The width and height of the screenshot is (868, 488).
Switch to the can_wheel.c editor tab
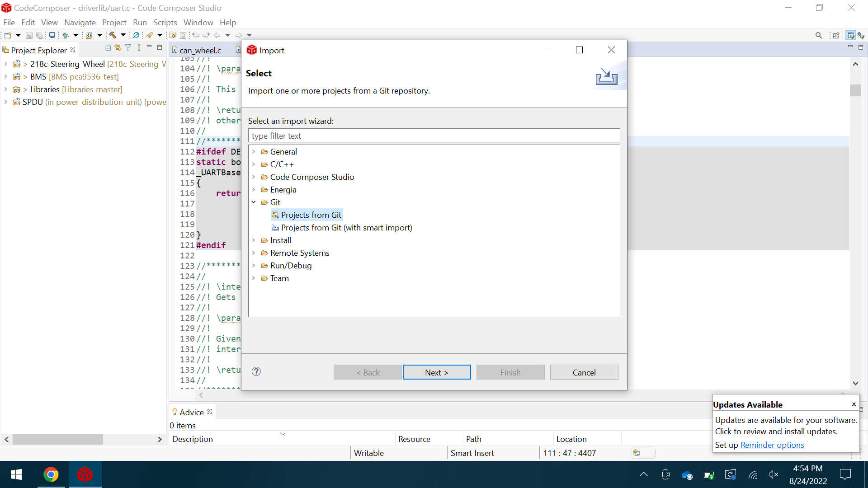click(x=200, y=50)
